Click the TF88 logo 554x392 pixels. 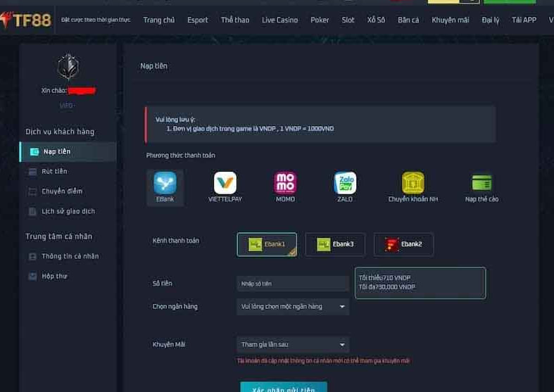pyautogui.click(x=26, y=20)
